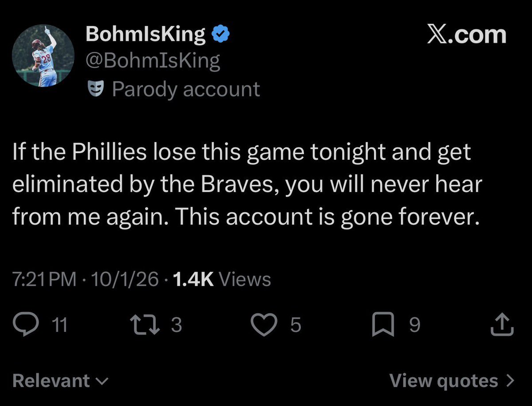Image resolution: width=532 pixels, height=406 pixels.
Task: Click the reply count number 11
Action: coord(60,325)
